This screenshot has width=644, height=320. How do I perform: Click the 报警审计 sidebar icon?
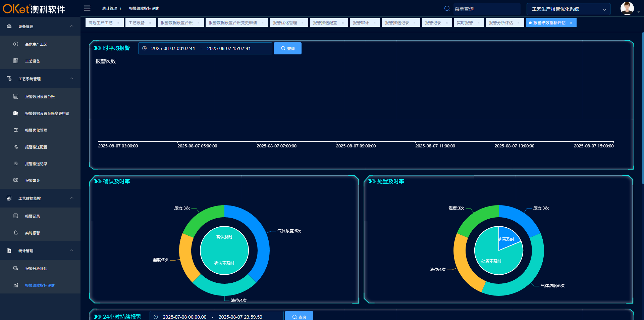(16, 181)
